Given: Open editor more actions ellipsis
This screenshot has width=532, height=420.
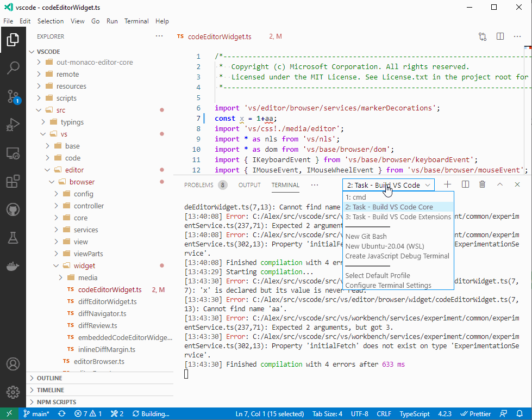Looking at the screenshot, I should [517, 36].
